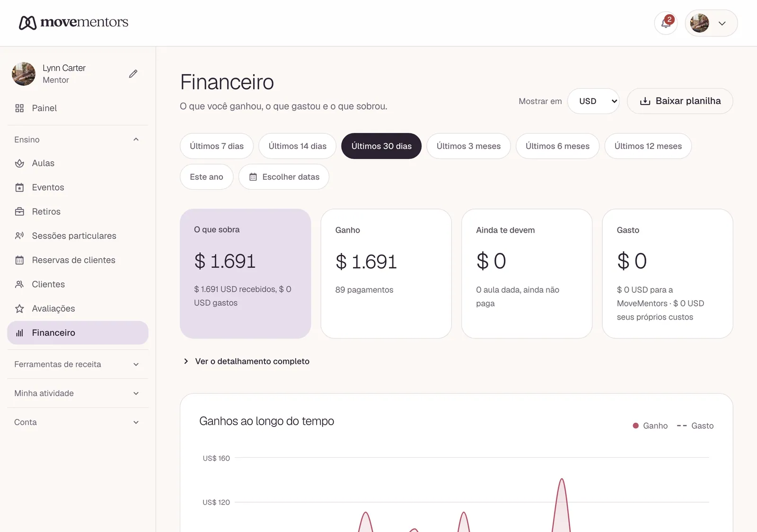Go to Painel in sidebar
Viewport: 757px width, 532px height.
78,108
